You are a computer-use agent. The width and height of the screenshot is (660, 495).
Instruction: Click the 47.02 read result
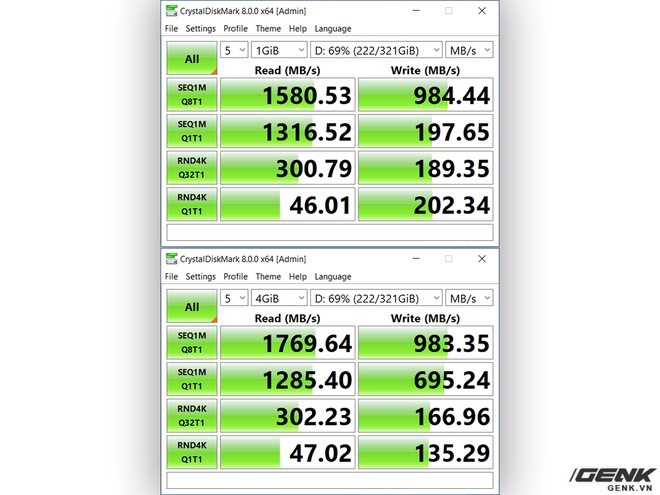[288, 452]
